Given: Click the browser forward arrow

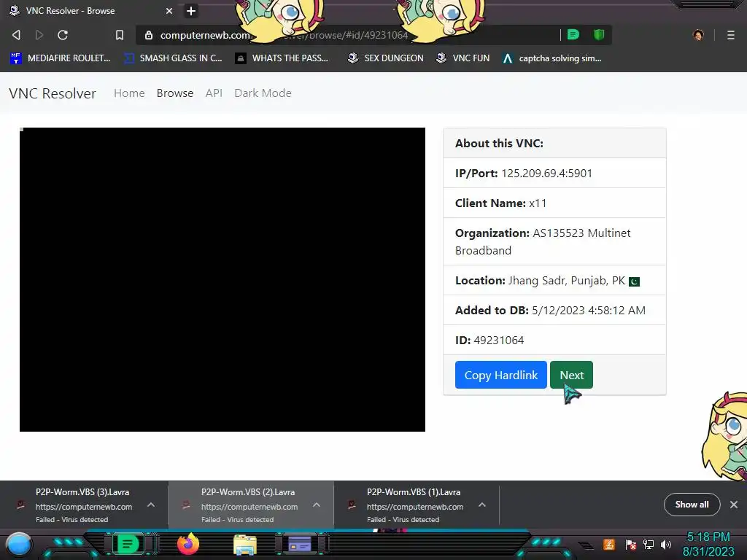Looking at the screenshot, I should pyautogui.click(x=39, y=35).
